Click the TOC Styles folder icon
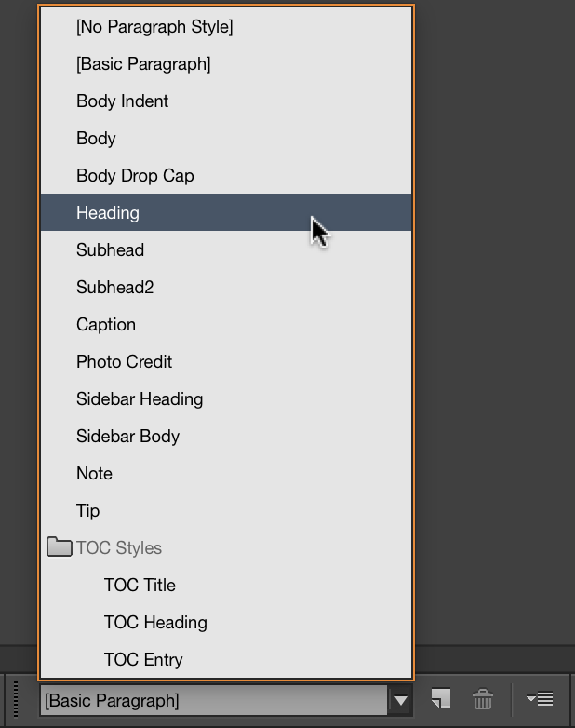575x728 pixels. (60, 547)
